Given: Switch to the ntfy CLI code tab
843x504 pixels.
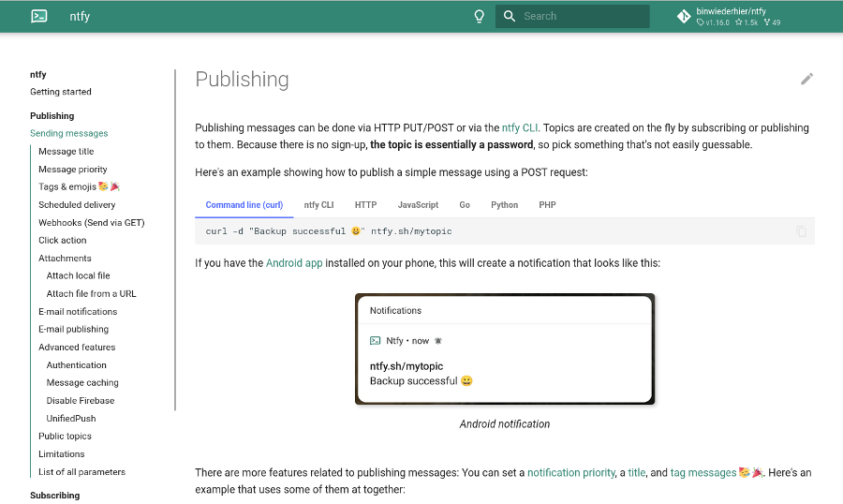Looking at the screenshot, I should click(x=318, y=205).
